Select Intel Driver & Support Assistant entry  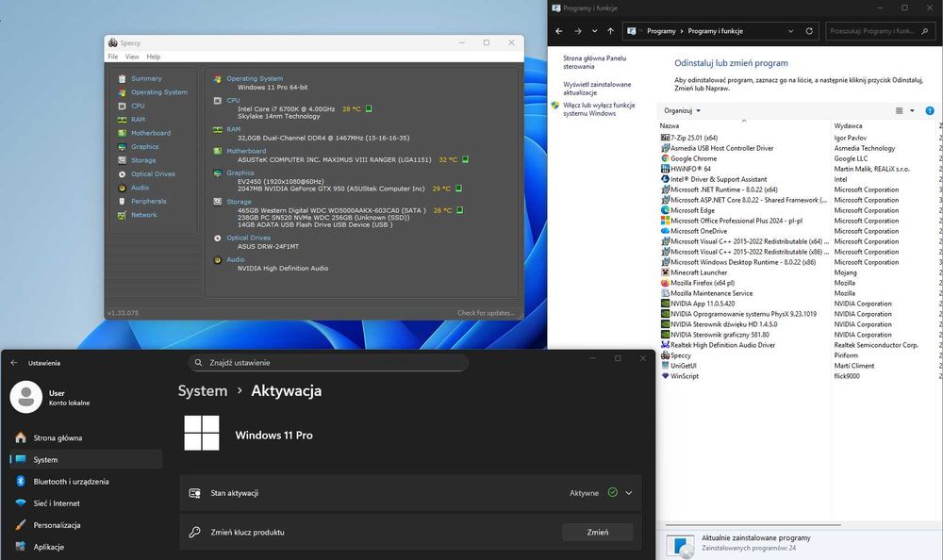coord(713,179)
